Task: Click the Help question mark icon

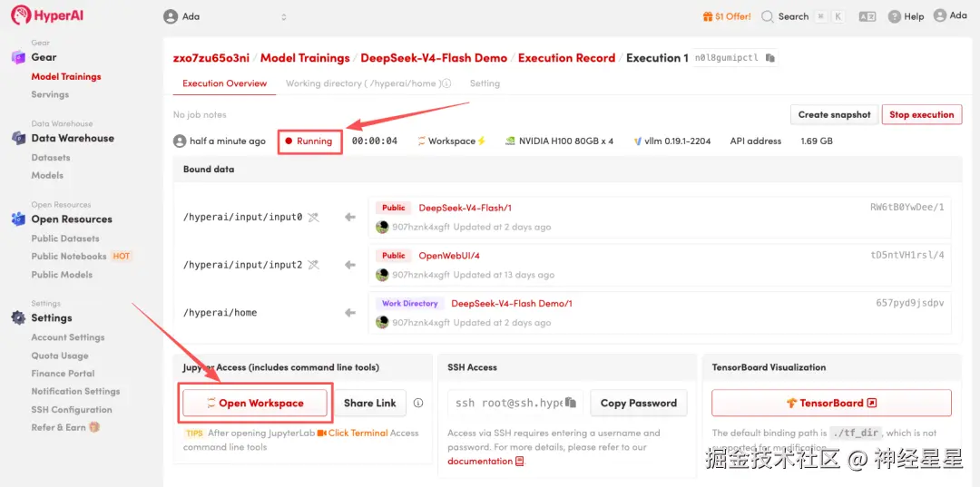Action: pos(895,17)
